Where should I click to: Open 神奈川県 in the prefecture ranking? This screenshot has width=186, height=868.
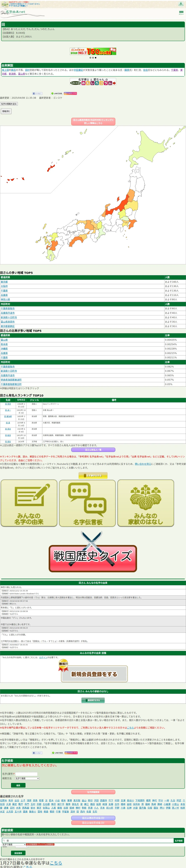[5, 300]
